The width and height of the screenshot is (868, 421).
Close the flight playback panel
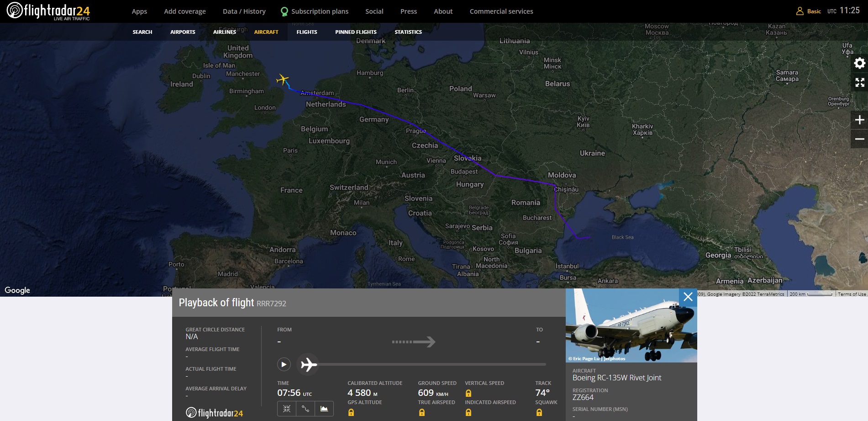click(x=688, y=297)
